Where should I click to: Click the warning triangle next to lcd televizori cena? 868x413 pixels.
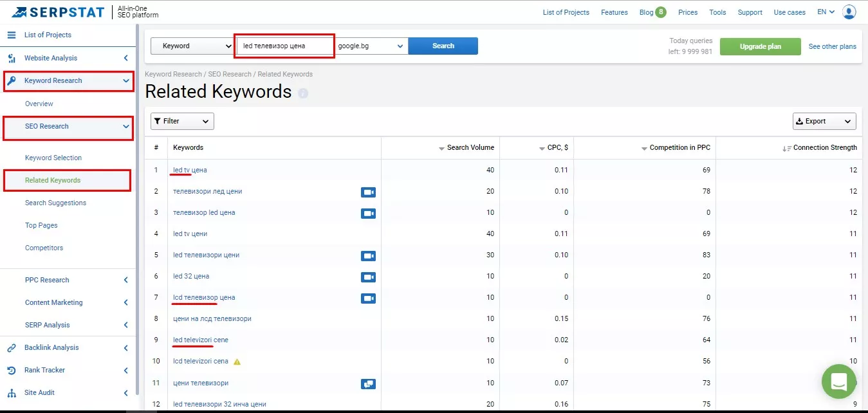(237, 362)
